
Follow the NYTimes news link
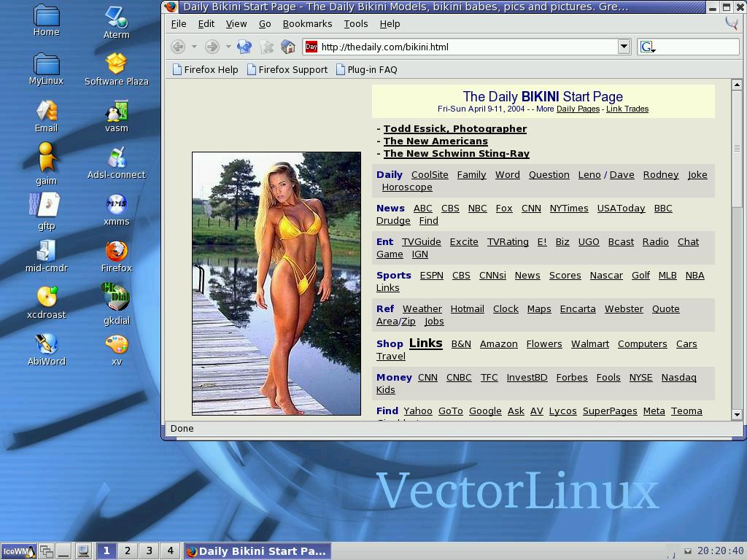568,208
